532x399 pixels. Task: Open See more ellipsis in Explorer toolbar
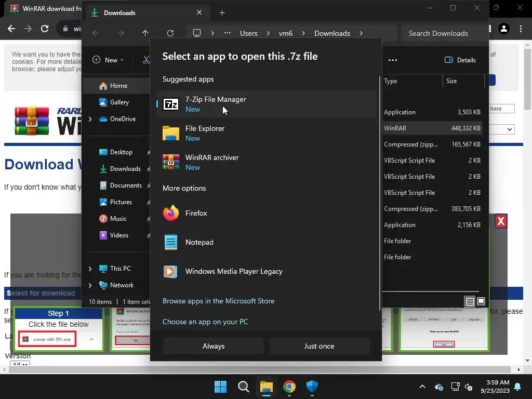pos(393,60)
